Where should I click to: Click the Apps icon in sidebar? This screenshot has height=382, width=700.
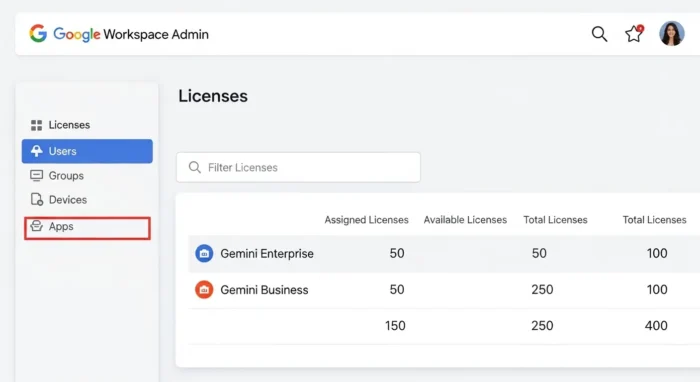37,226
